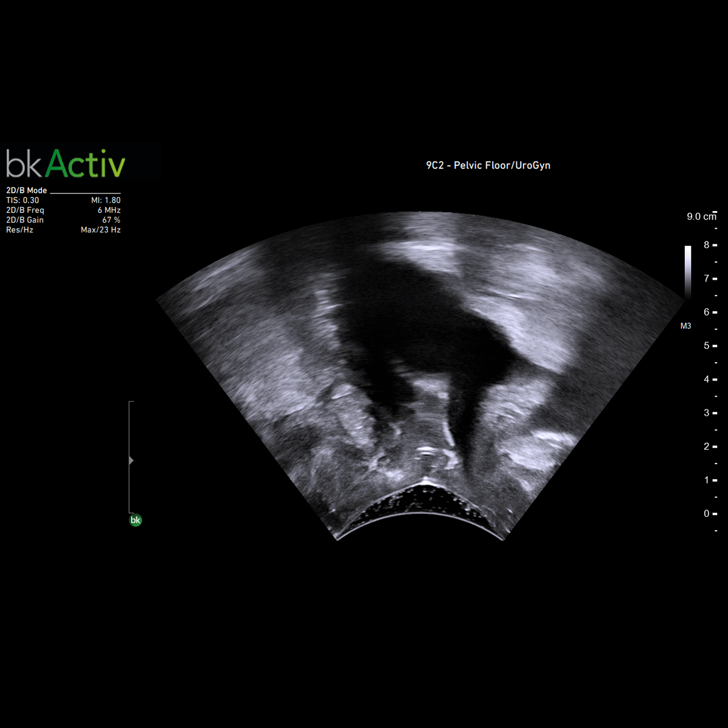Click the TIS: 0.30 readout
This screenshot has height=728, width=728.
22,200
